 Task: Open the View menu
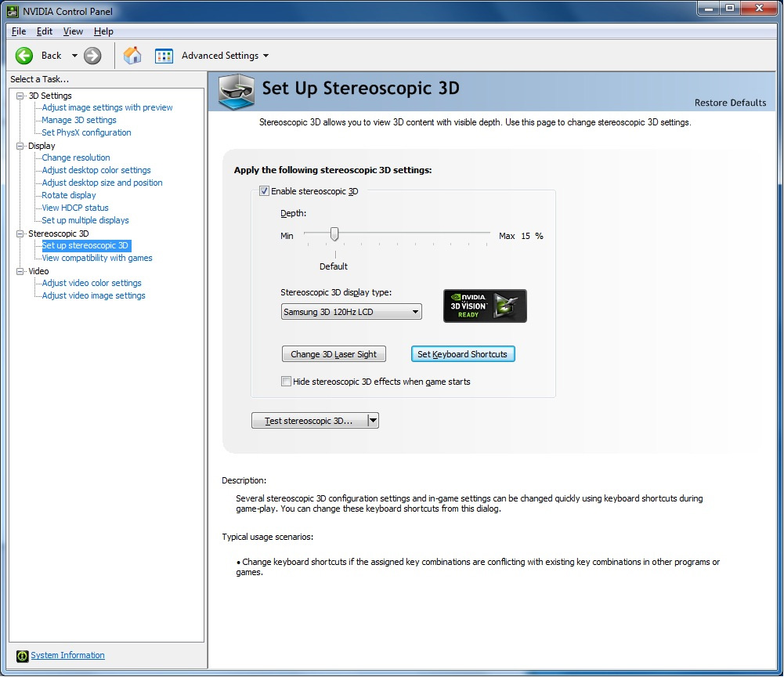73,31
